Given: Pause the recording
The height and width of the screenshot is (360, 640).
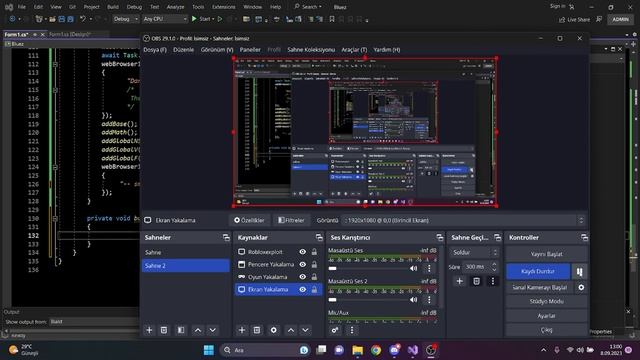Looking at the screenshot, I should tap(580, 271).
